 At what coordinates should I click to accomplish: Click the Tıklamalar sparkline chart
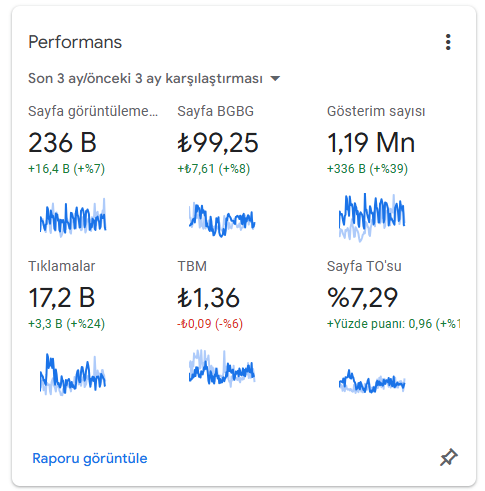coord(73,374)
